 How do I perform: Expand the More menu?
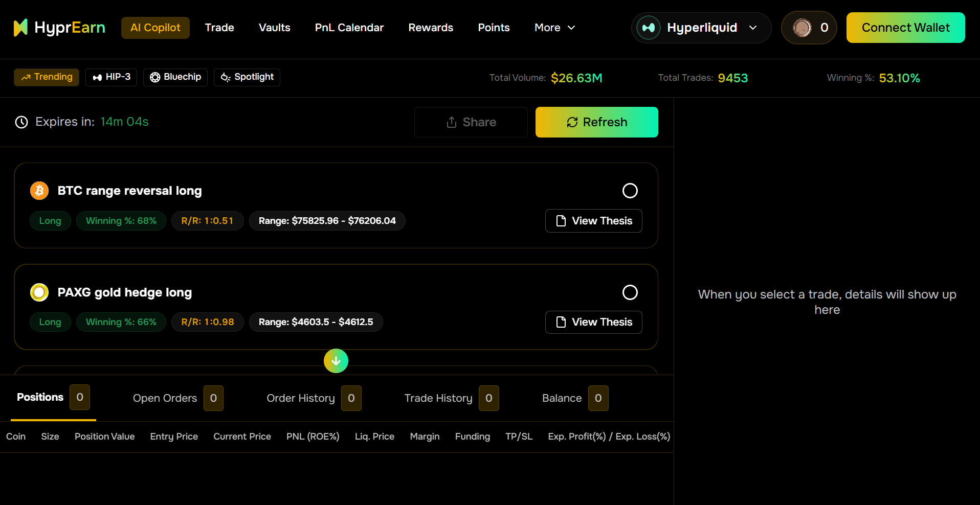click(555, 28)
